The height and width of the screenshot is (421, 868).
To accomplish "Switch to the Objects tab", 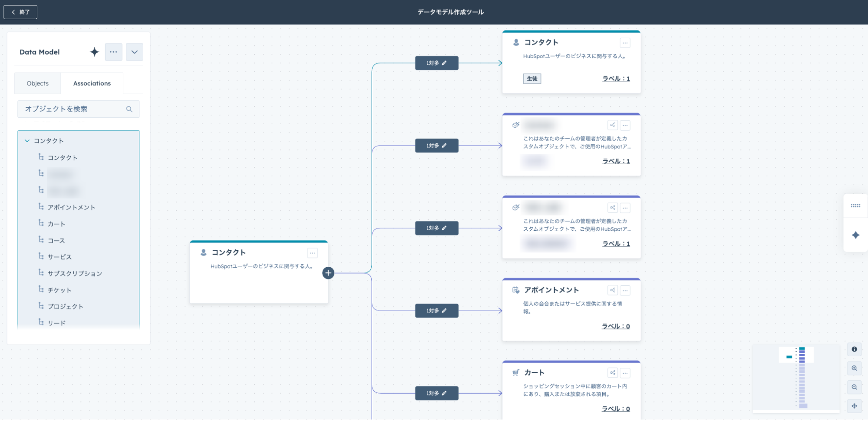I will (x=38, y=83).
